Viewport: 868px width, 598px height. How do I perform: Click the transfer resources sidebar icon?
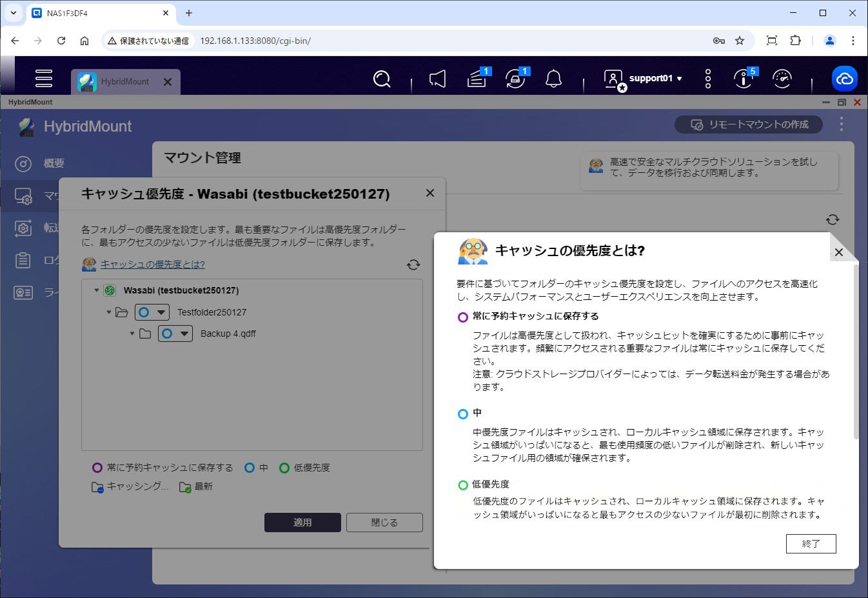[x=23, y=228]
